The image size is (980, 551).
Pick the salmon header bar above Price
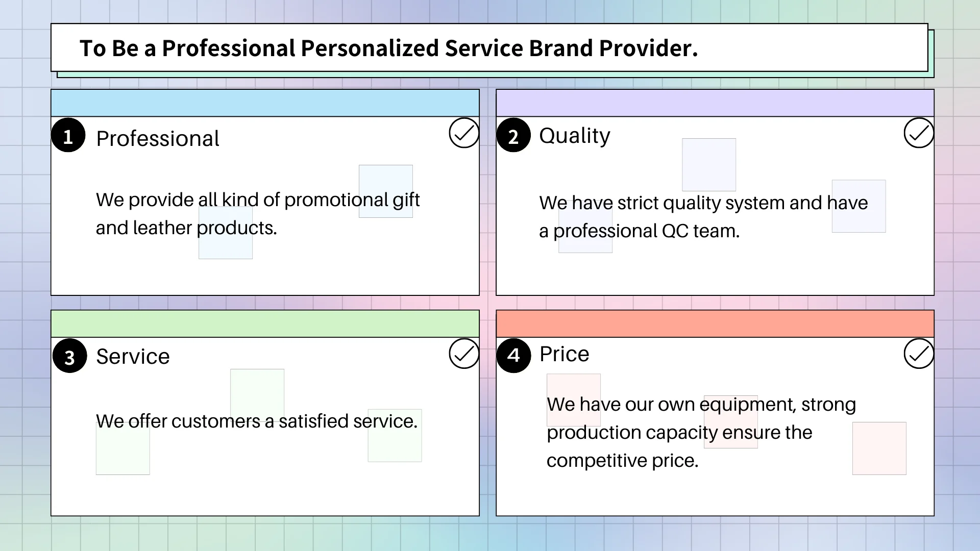715,323
